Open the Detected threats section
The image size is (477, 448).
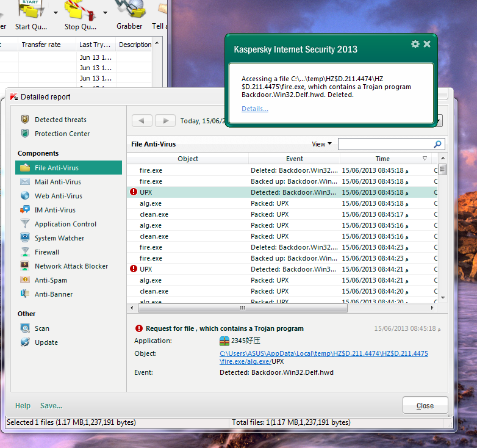(60, 120)
